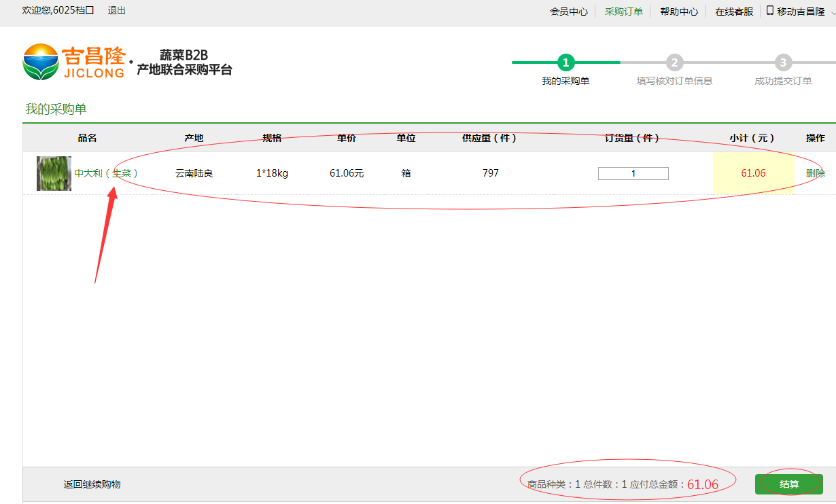Select the step 1 circle indicator
Screen dimensions: 836x504
coord(565,62)
